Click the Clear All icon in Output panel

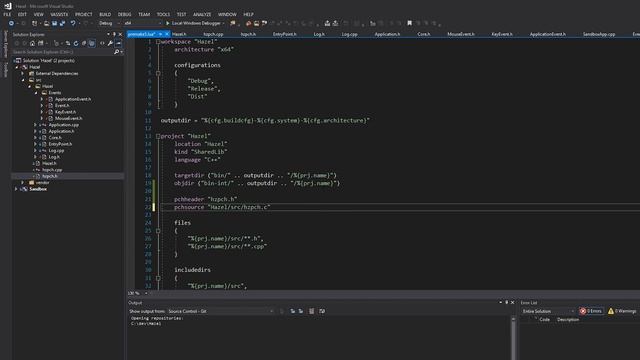[311, 311]
